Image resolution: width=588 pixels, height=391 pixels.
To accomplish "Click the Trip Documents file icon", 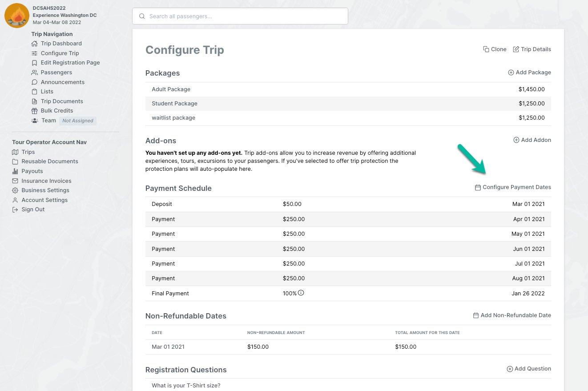I will point(35,101).
